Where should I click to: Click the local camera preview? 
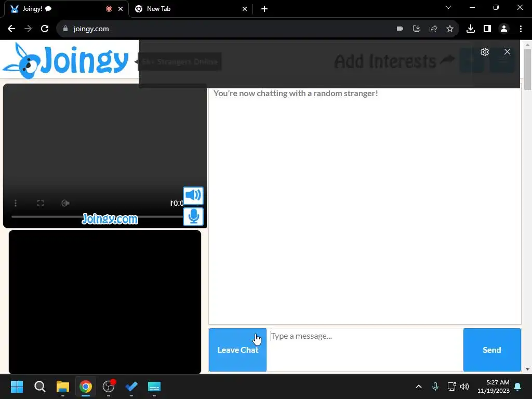105,302
